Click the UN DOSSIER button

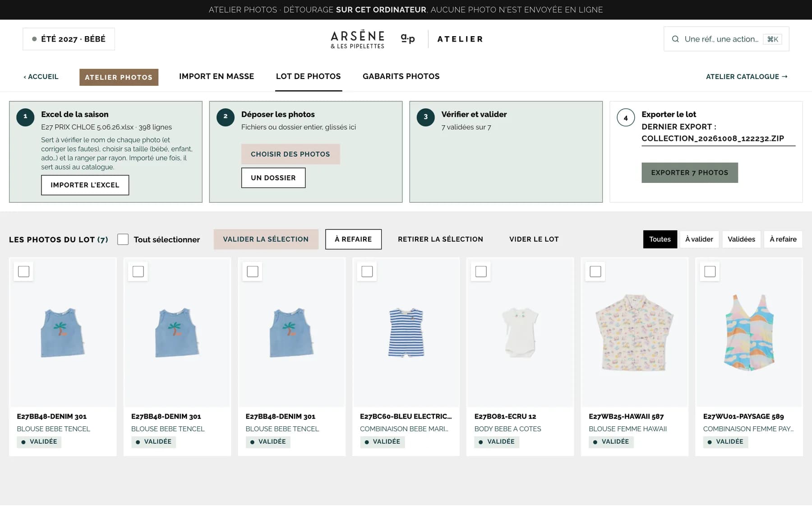(273, 178)
